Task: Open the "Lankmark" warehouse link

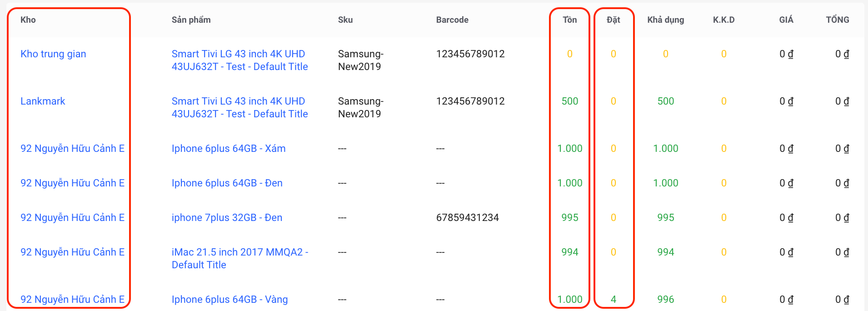Action: click(43, 101)
